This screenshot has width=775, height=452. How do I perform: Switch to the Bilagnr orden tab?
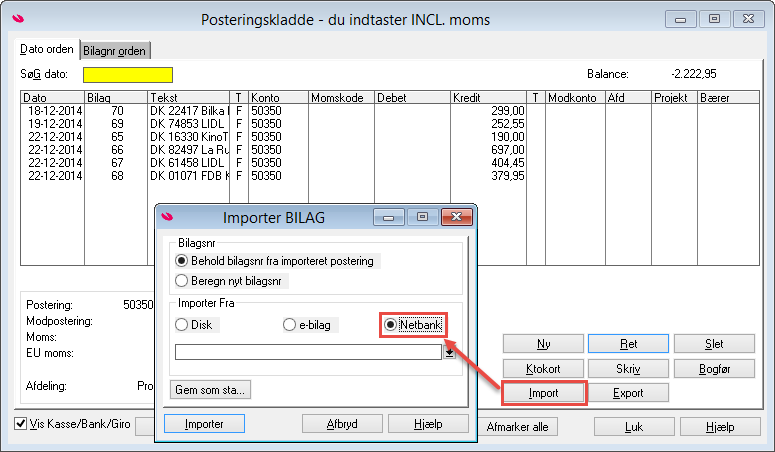pos(114,50)
